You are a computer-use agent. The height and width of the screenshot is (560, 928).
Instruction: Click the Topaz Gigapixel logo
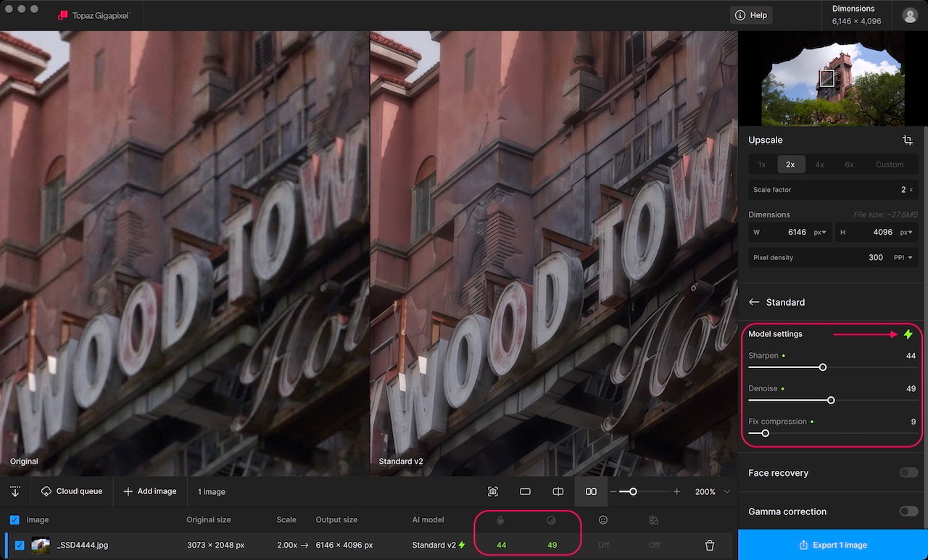94,15
